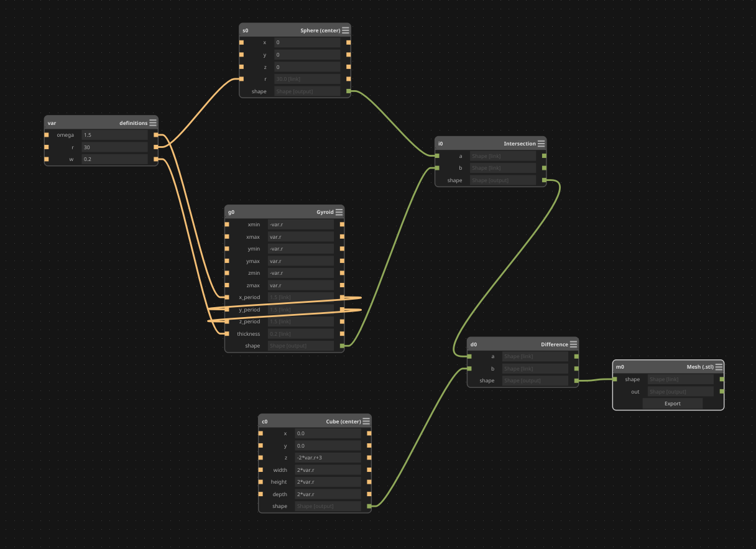
Task: Click the Gyroid shape output port
Action: (341, 346)
